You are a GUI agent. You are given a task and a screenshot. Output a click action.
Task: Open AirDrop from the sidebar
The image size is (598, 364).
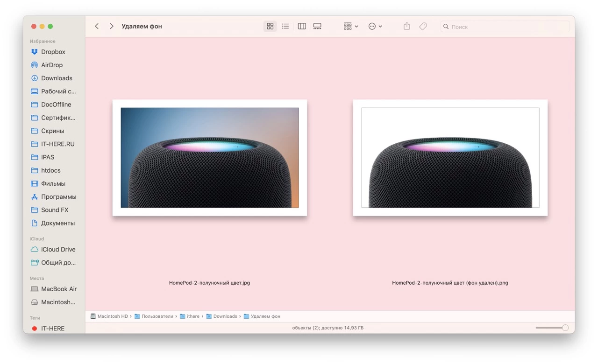point(51,65)
